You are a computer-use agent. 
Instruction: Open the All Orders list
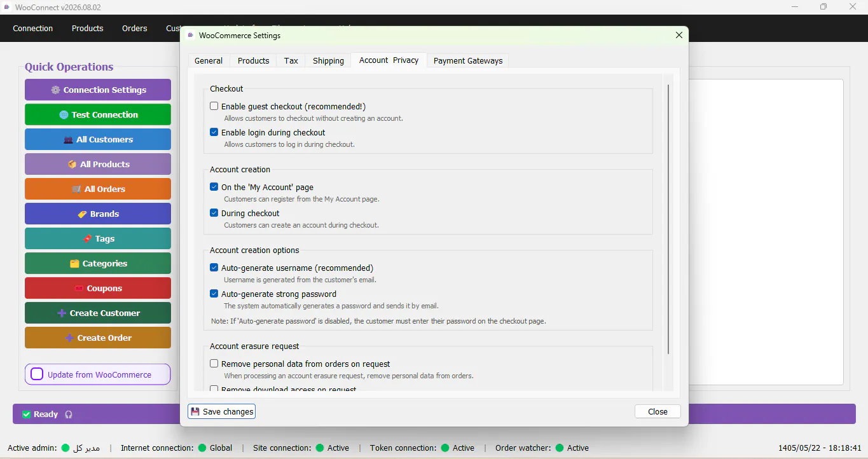[x=98, y=189]
